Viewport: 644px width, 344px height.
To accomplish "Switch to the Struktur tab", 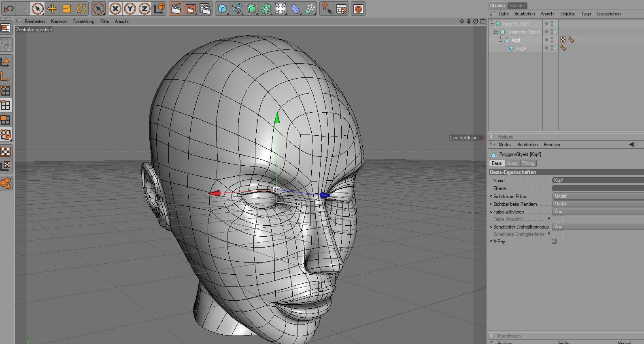I will click(x=517, y=6).
